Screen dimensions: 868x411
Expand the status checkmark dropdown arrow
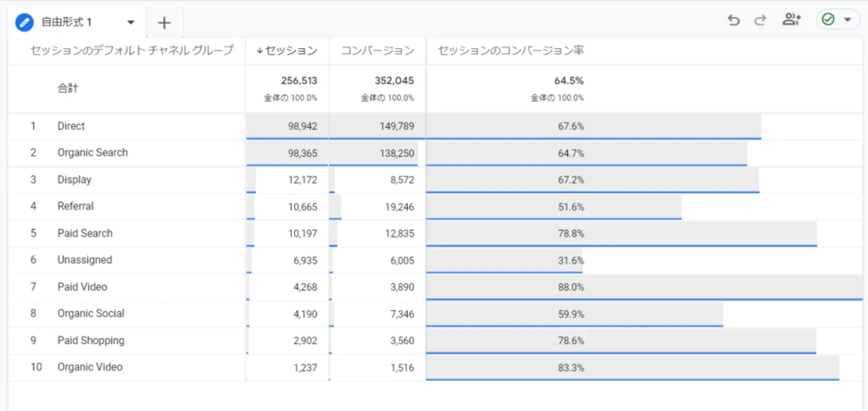click(847, 20)
